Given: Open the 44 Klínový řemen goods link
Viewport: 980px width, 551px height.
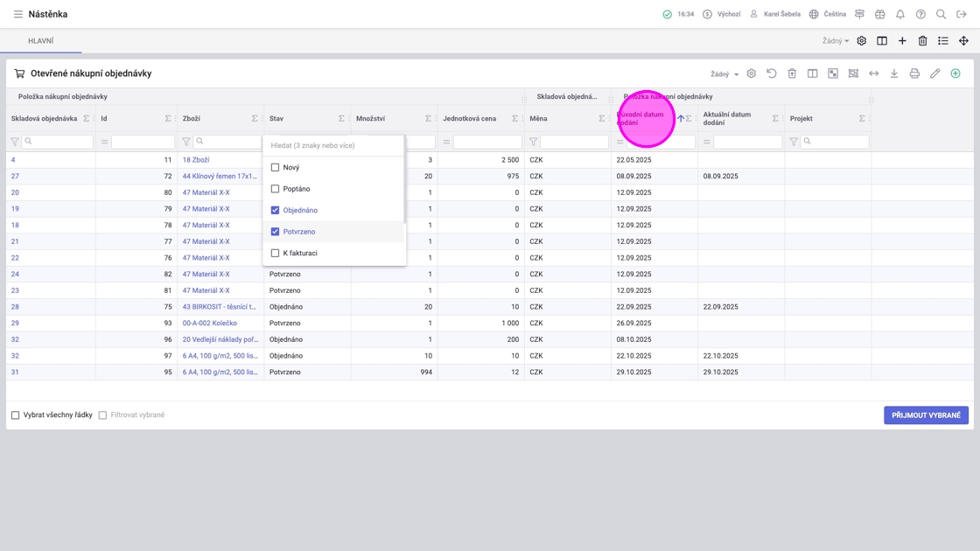Looking at the screenshot, I should (219, 176).
